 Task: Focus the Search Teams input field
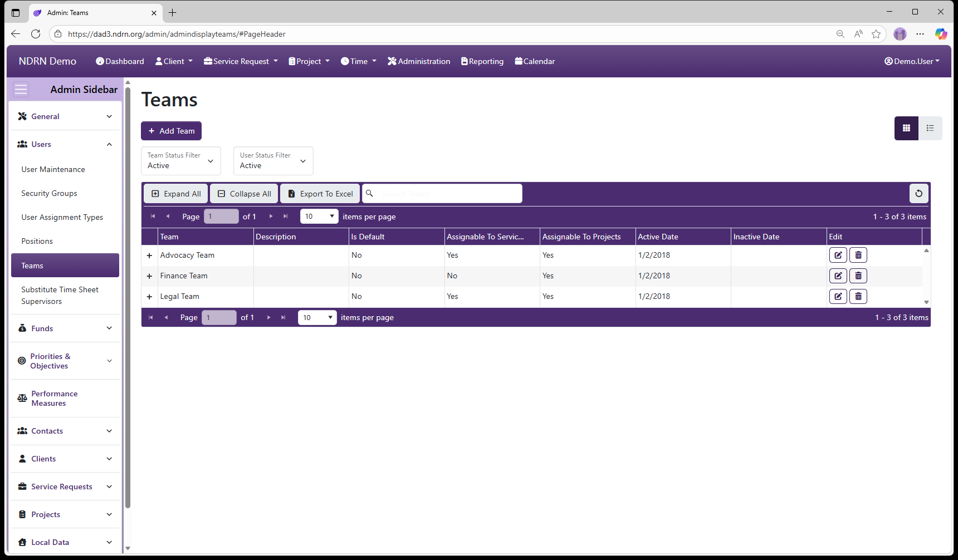[442, 194]
